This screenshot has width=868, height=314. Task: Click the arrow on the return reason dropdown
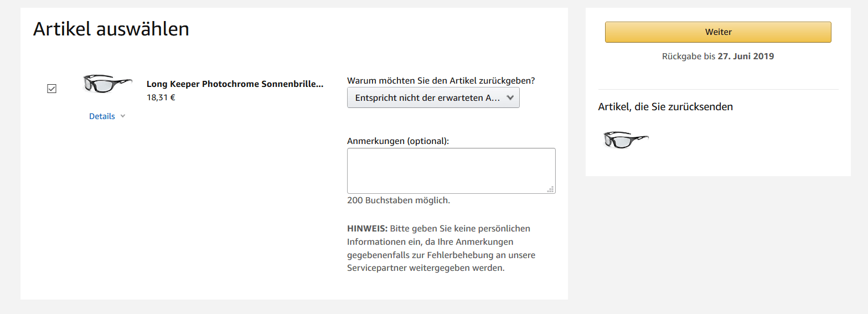click(510, 97)
